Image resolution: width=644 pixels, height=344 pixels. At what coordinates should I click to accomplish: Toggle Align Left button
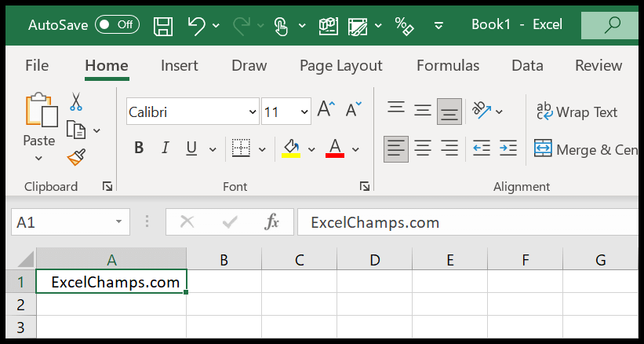coord(396,149)
